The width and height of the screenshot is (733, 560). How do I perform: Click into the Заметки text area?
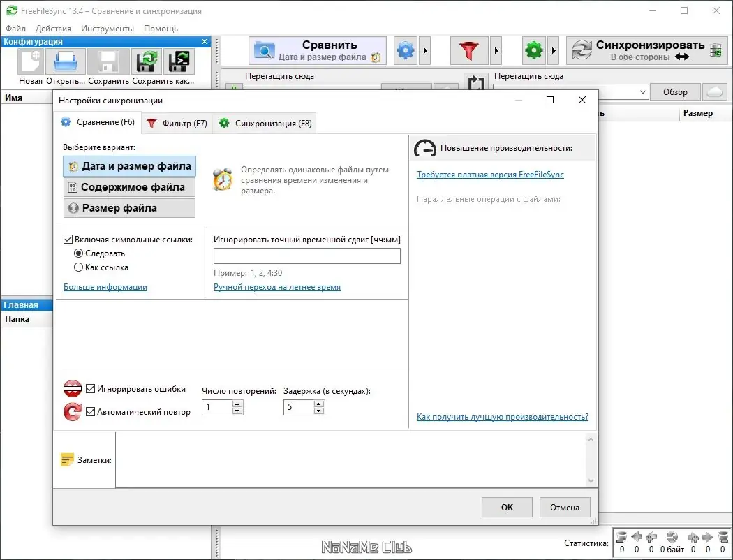coord(350,460)
